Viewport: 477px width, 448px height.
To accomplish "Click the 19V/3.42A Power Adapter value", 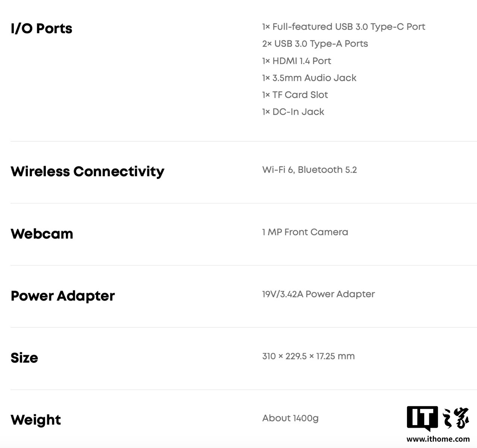I will tap(318, 294).
